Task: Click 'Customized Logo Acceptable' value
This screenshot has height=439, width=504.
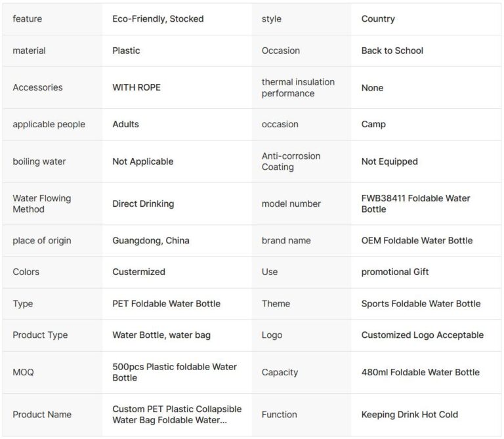Action: click(422, 335)
